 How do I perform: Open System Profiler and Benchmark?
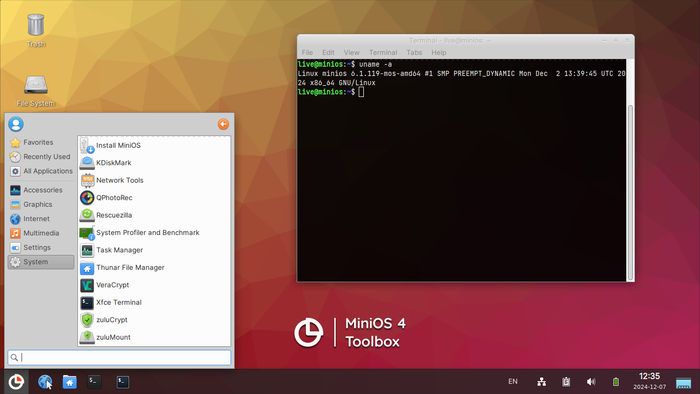(x=154, y=232)
